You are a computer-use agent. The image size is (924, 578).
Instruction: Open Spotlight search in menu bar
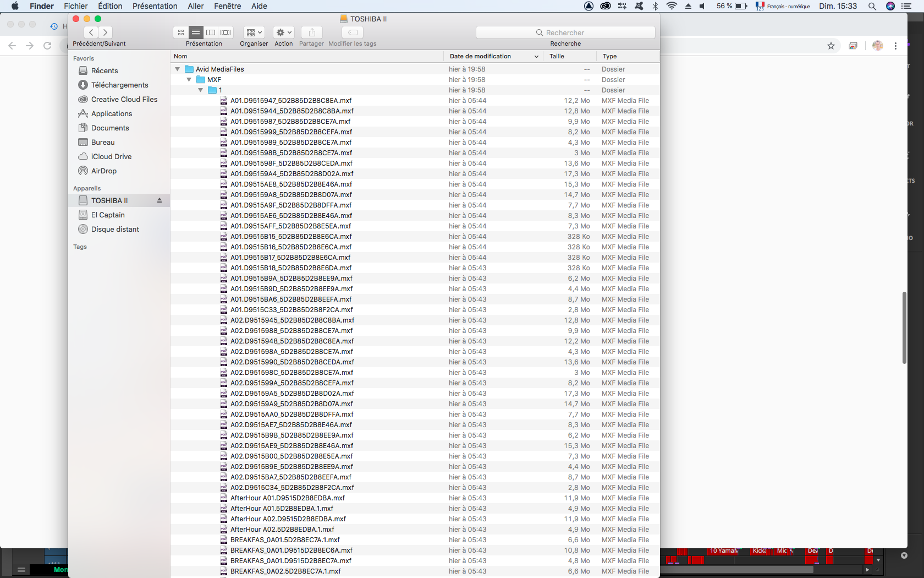872,6
